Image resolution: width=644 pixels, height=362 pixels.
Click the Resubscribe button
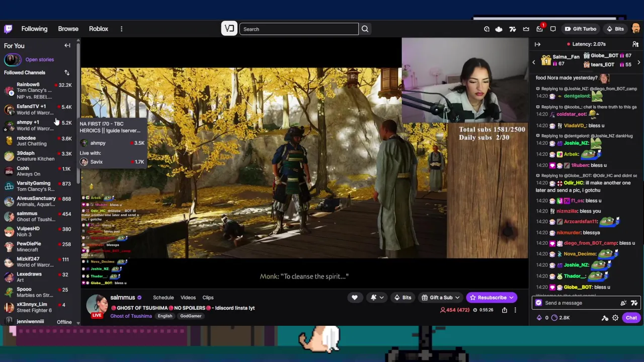(x=491, y=298)
